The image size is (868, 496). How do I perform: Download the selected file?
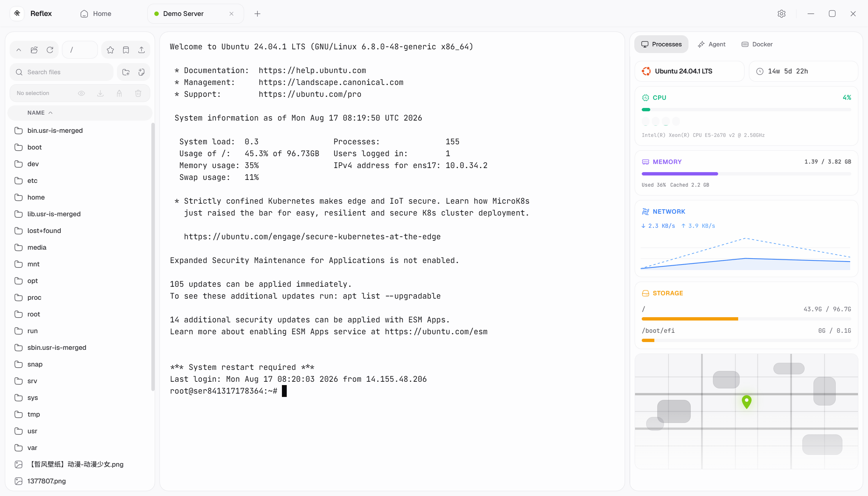point(100,93)
